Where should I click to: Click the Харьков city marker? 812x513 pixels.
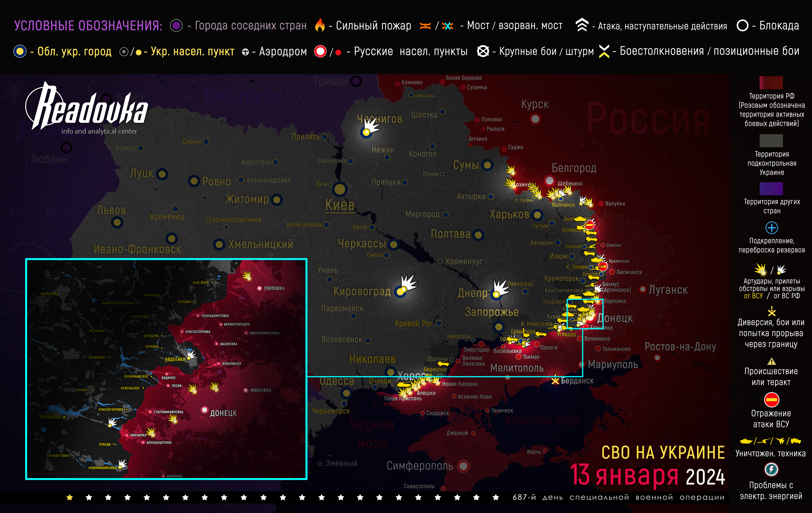[537, 215]
